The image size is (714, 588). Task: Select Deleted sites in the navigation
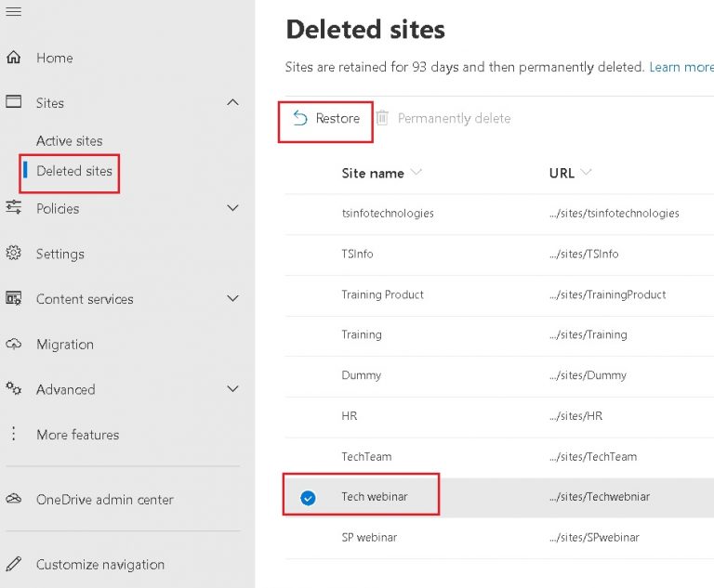click(x=73, y=171)
